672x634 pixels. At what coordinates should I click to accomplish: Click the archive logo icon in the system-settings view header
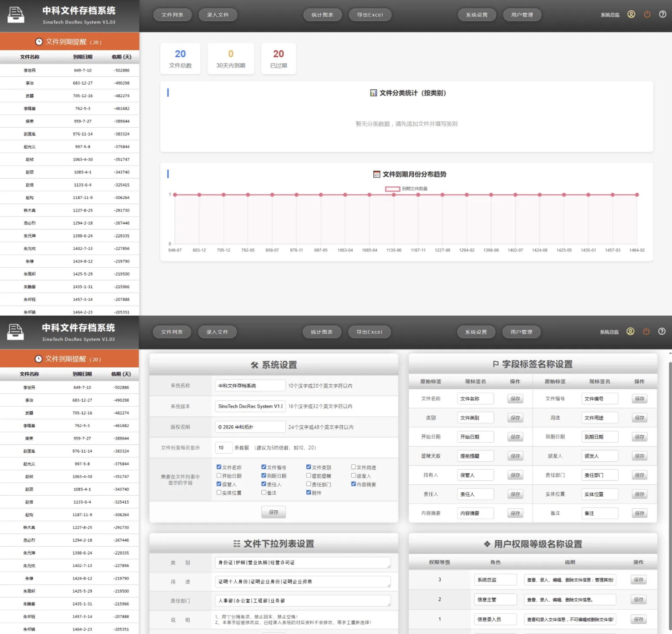pos(16,332)
